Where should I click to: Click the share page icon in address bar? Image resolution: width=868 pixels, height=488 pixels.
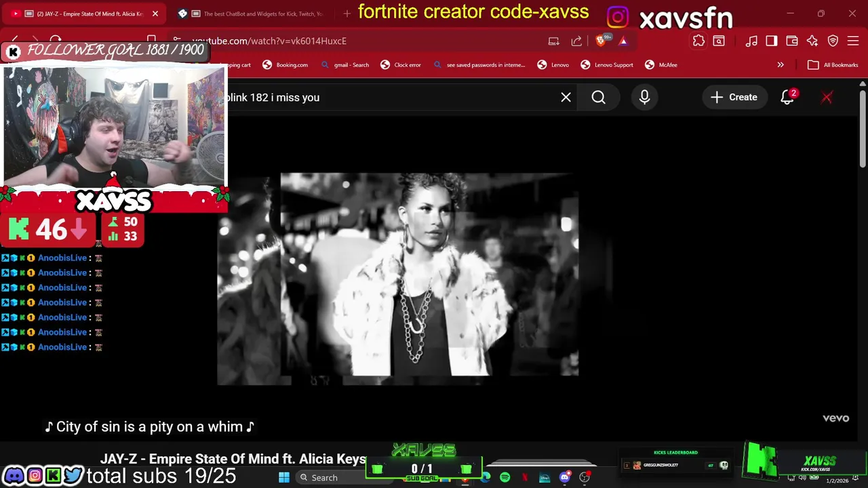tap(576, 41)
